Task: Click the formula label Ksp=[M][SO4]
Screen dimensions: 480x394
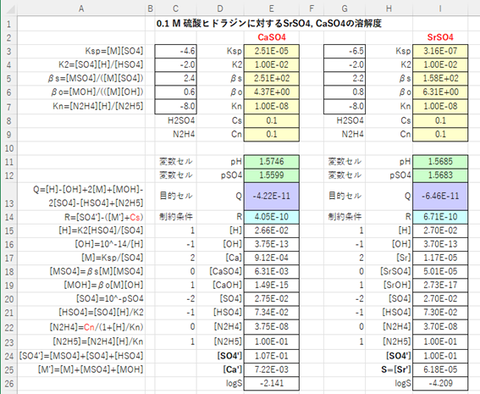Action: click(114, 51)
